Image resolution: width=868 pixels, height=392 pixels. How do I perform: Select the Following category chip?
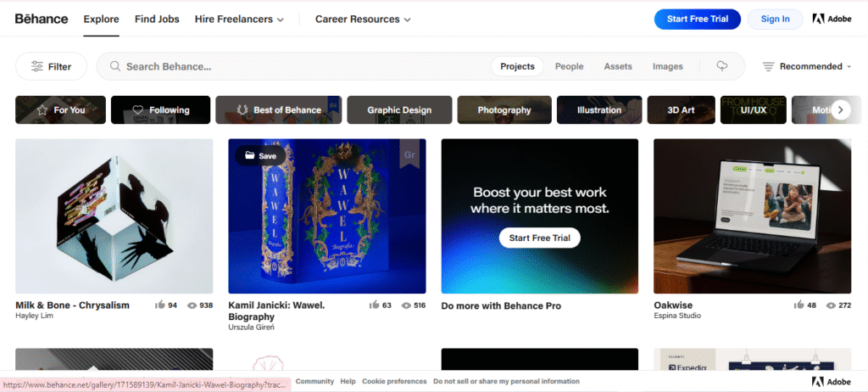tap(161, 109)
